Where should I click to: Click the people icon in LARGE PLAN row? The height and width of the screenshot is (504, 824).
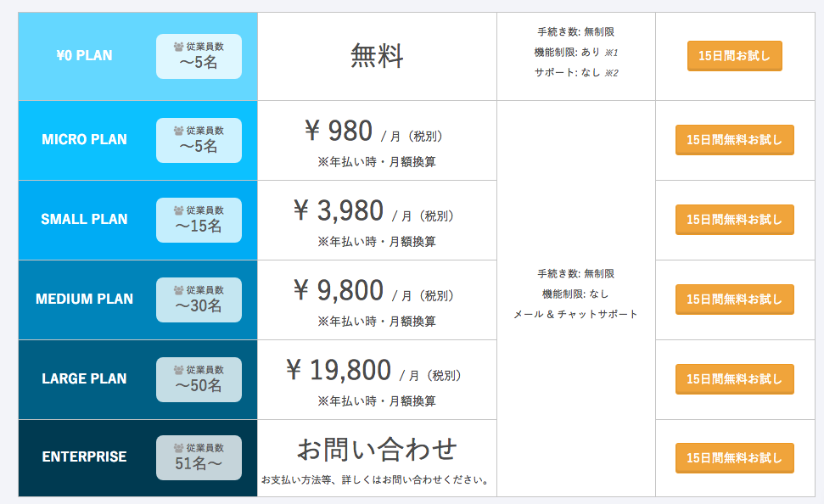(178, 369)
